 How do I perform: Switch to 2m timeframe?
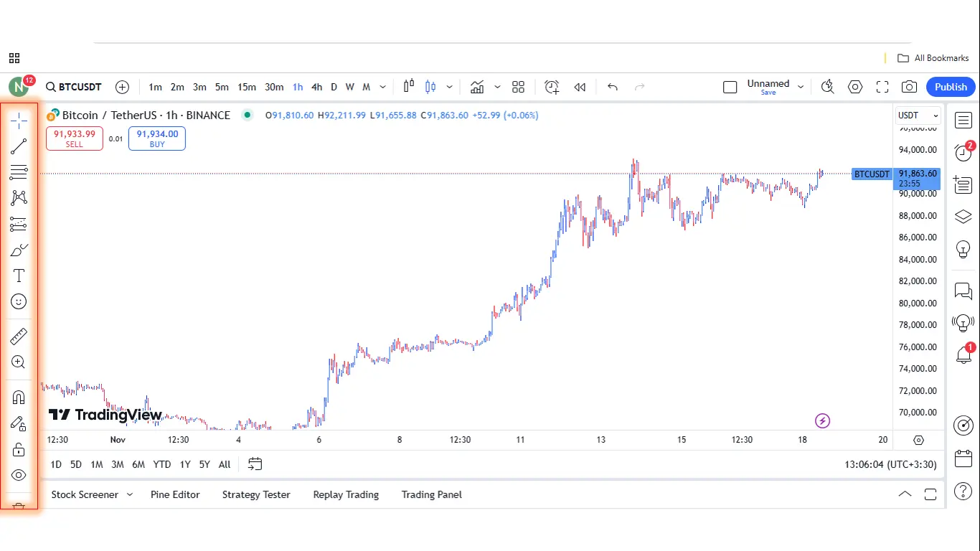pyautogui.click(x=177, y=87)
